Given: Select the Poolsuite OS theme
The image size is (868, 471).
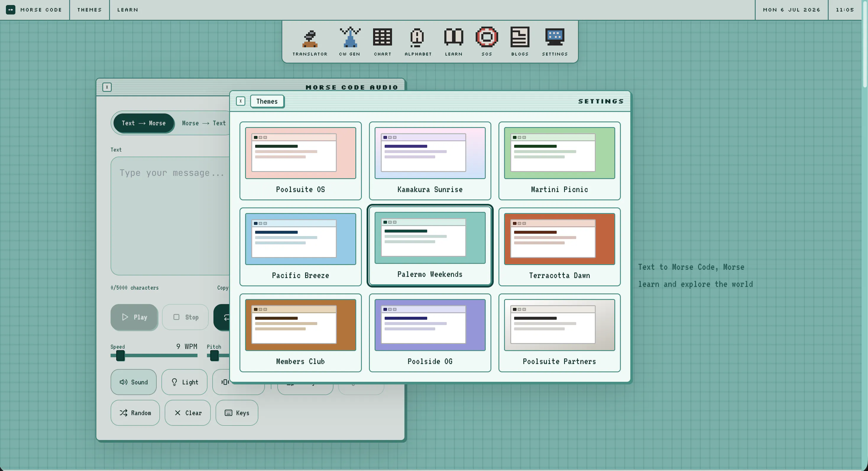Looking at the screenshot, I should point(300,160).
